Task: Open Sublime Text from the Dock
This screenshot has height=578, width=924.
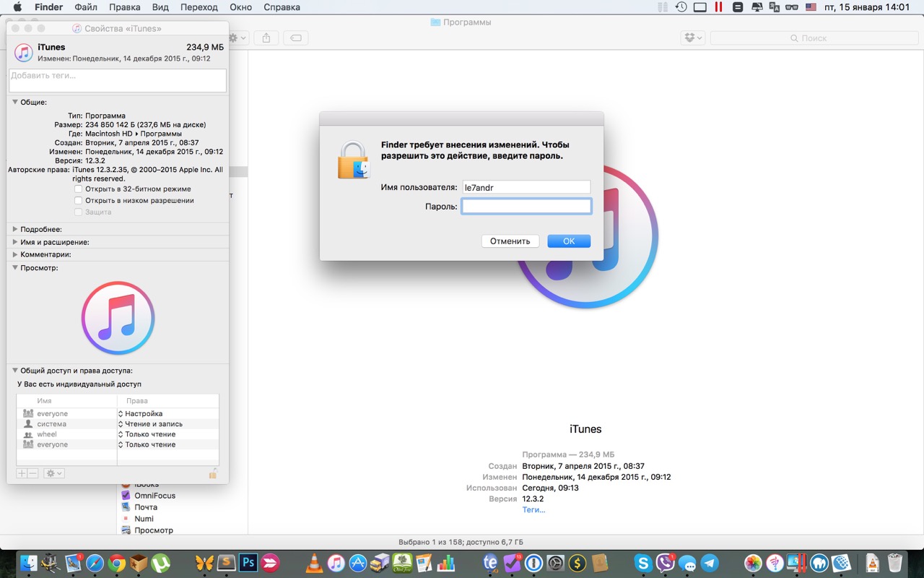Action: click(x=227, y=563)
